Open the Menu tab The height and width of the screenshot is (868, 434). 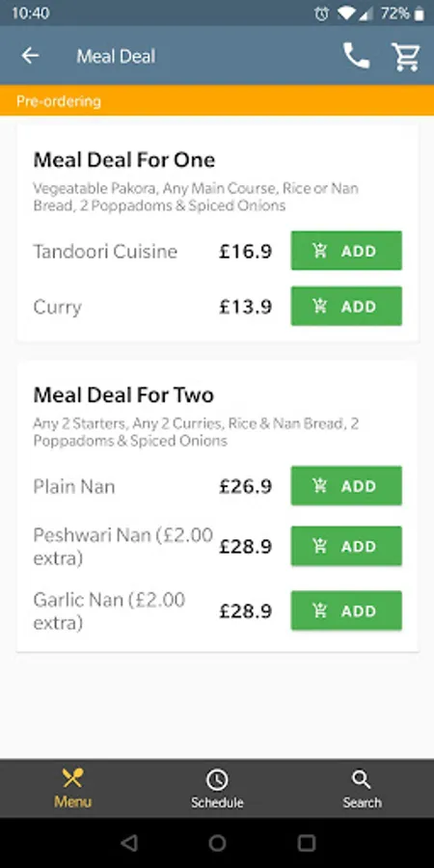click(72, 788)
